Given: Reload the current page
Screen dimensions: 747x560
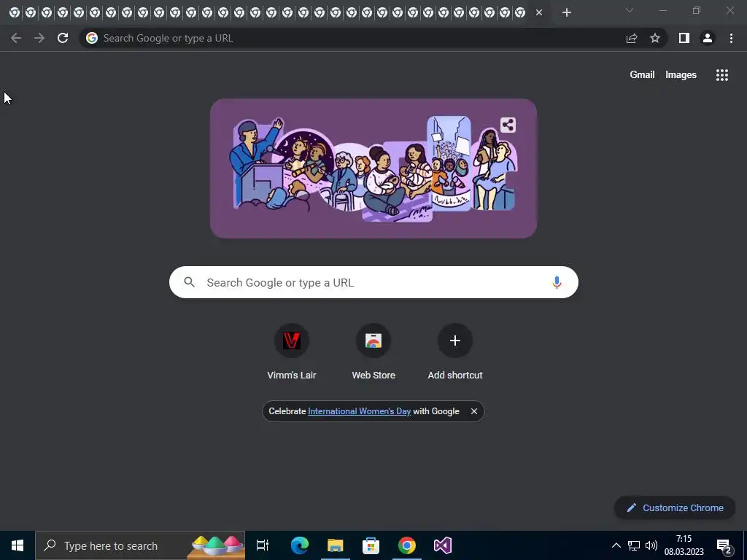Looking at the screenshot, I should click(63, 38).
